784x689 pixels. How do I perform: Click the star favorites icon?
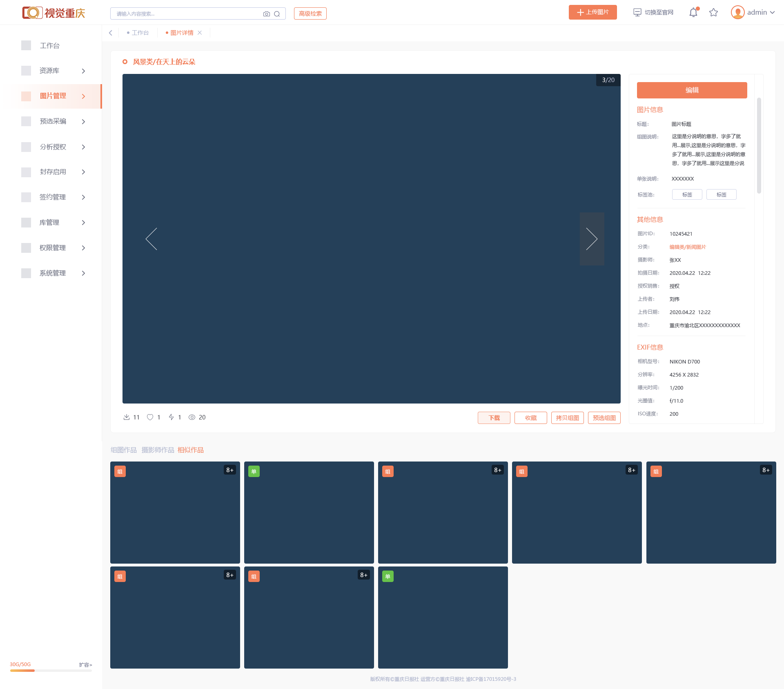(713, 13)
